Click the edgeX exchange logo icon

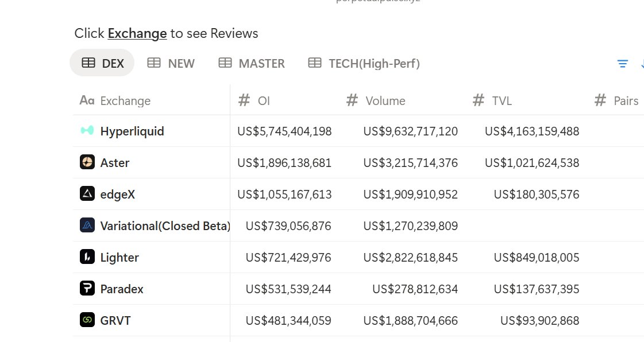point(87,194)
